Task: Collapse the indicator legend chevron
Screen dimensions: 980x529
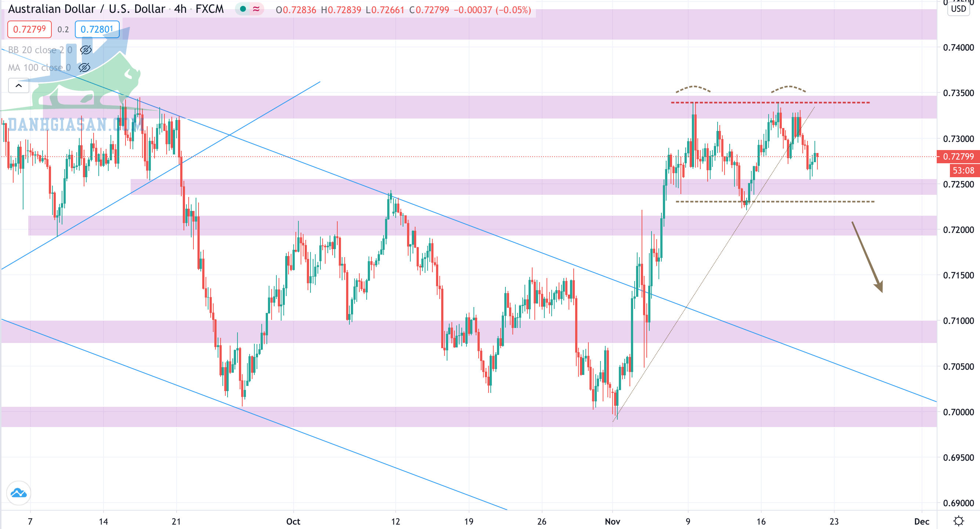Action: tap(19, 85)
